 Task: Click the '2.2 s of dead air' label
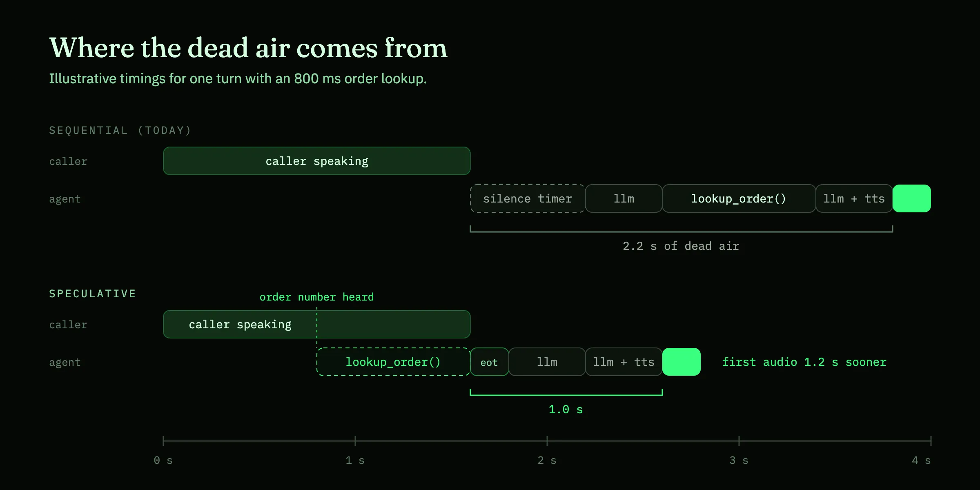click(681, 246)
